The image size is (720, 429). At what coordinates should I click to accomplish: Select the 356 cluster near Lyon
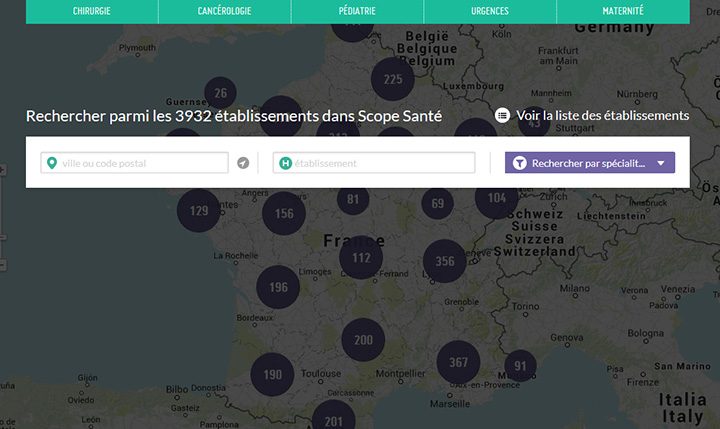coord(444,261)
